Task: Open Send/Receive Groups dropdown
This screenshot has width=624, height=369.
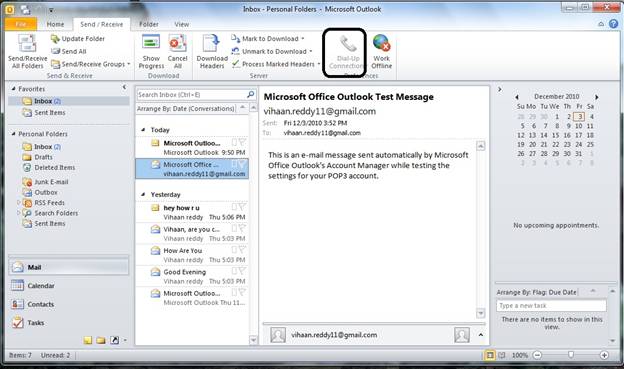Action: (x=91, y=64)
